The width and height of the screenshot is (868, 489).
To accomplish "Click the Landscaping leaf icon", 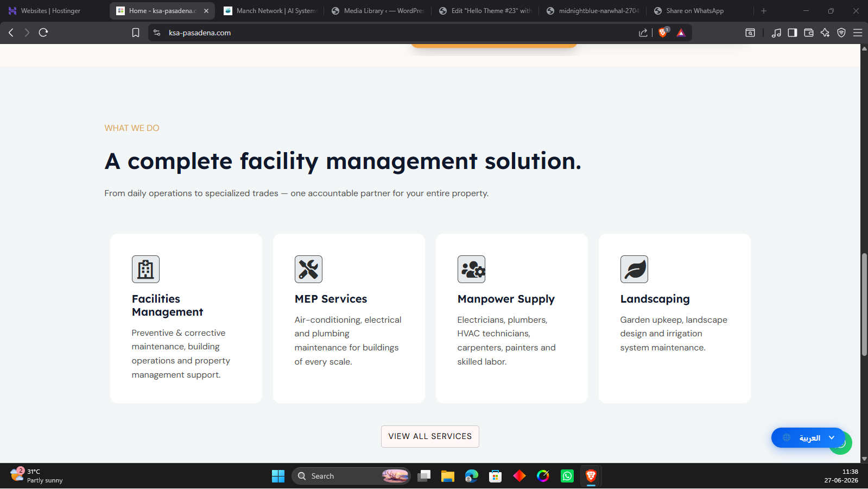I will point(634,269).
